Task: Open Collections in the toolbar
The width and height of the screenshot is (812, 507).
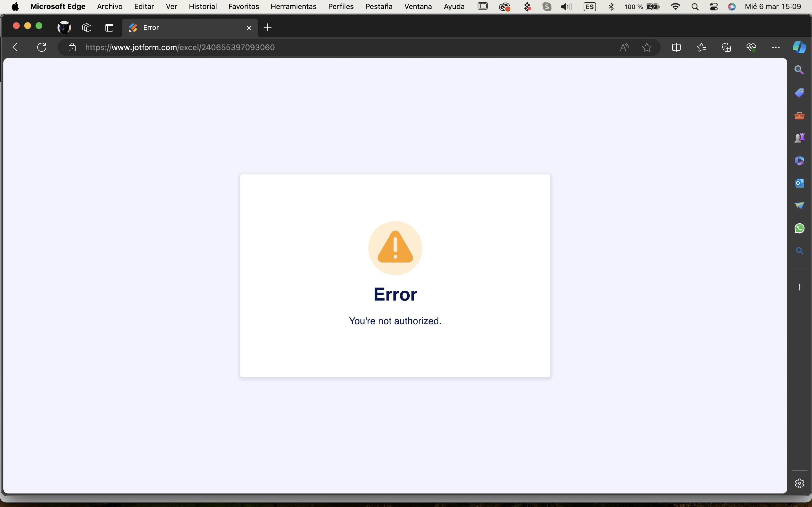Action: click(726, 47)
